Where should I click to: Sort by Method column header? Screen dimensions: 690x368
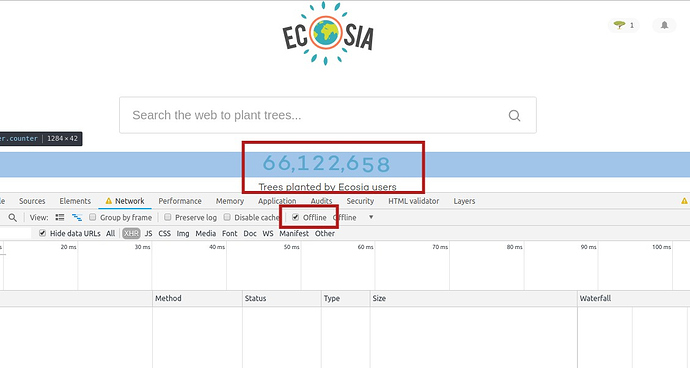click(197, 298)
